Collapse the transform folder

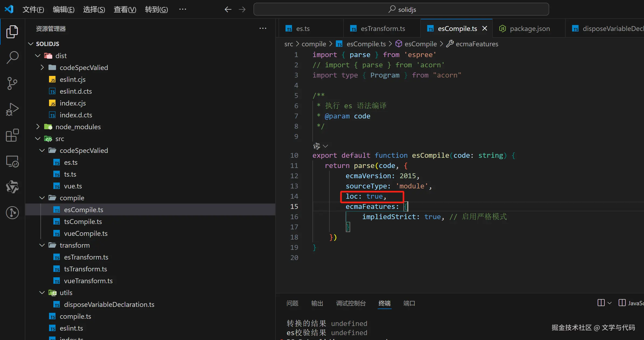tap(42, 245)
